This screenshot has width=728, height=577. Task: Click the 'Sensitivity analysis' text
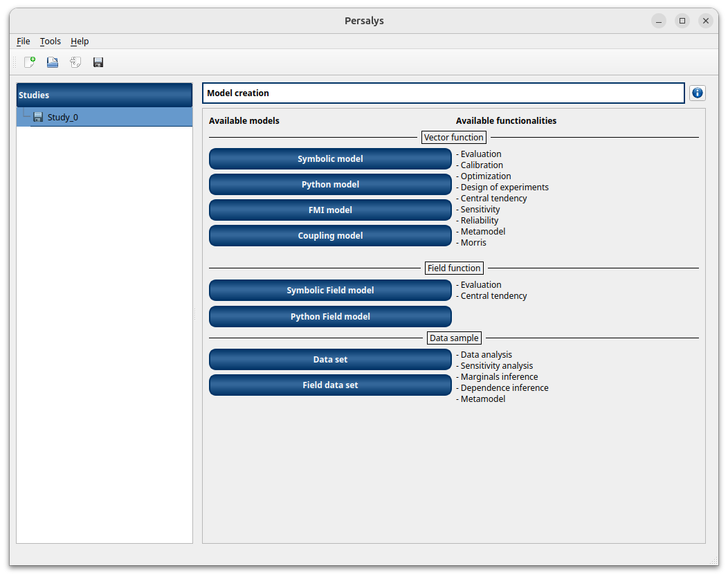(x=496, y=366)
